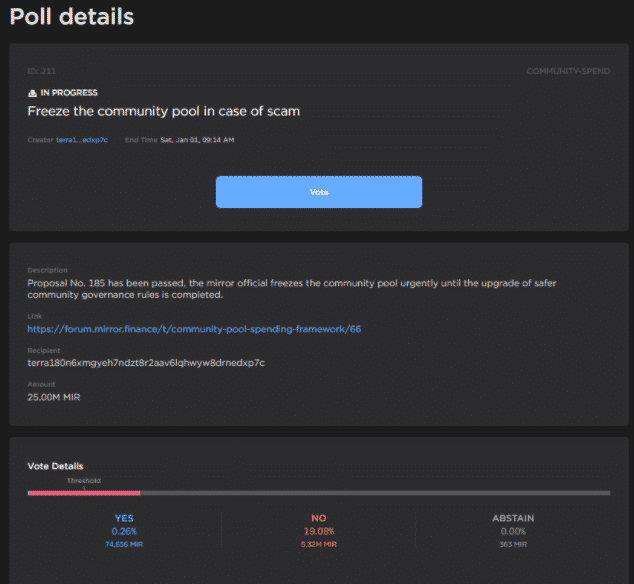Viewport: 634px width, 584px height.
Task: Click the NO vote label
Action: tap(319, 518)
